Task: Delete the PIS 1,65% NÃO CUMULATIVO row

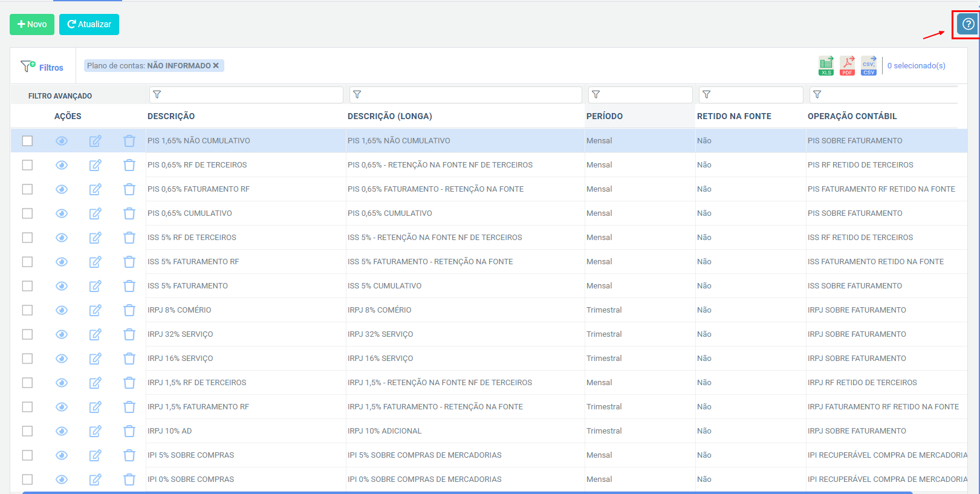Action: pyautogui.click(x=129, y=141)
